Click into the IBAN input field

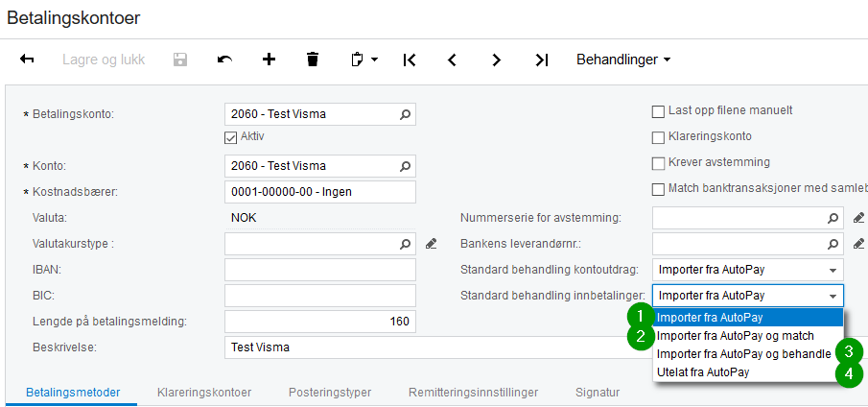pyautogui.click(x=319, y=270)
